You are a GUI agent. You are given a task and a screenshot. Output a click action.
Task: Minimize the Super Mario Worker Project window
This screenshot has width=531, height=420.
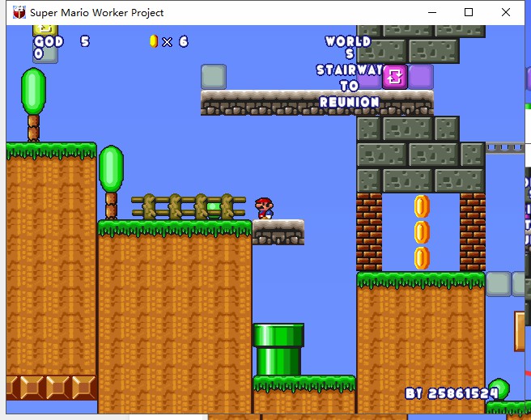pos(432,12)
